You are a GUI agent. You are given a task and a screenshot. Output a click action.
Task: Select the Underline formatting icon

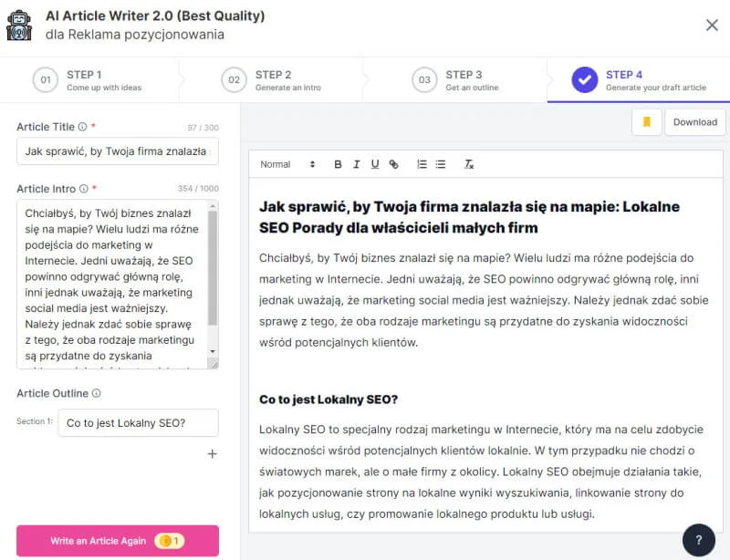click(374, 164)
